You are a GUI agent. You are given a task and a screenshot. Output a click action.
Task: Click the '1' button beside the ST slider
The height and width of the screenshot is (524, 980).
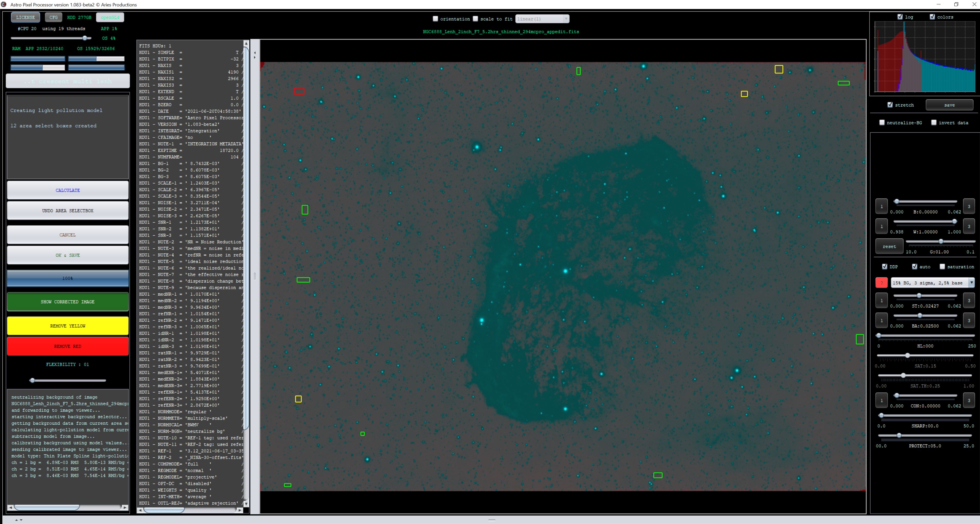pos(881,300)
